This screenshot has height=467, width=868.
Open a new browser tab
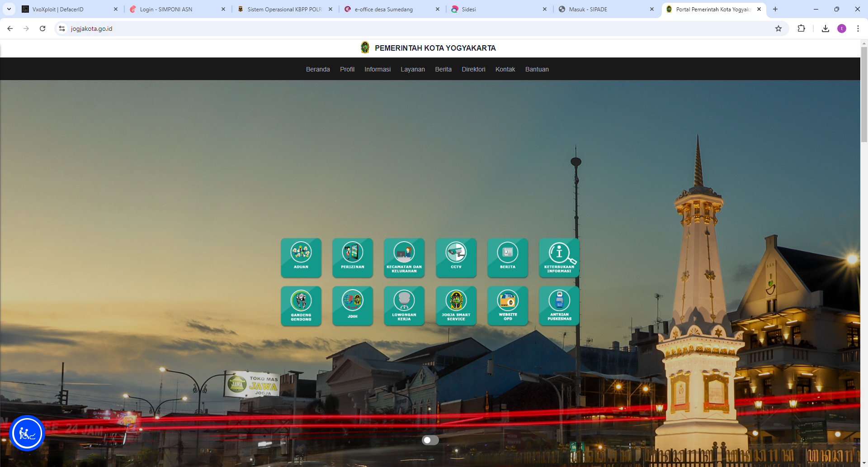pyautogui.click(x=775, y=9)
